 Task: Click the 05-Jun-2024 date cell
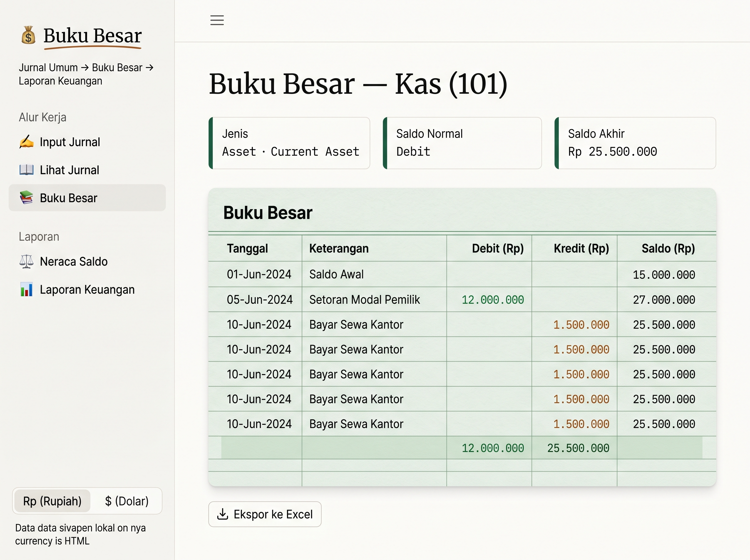click(260, 300)
